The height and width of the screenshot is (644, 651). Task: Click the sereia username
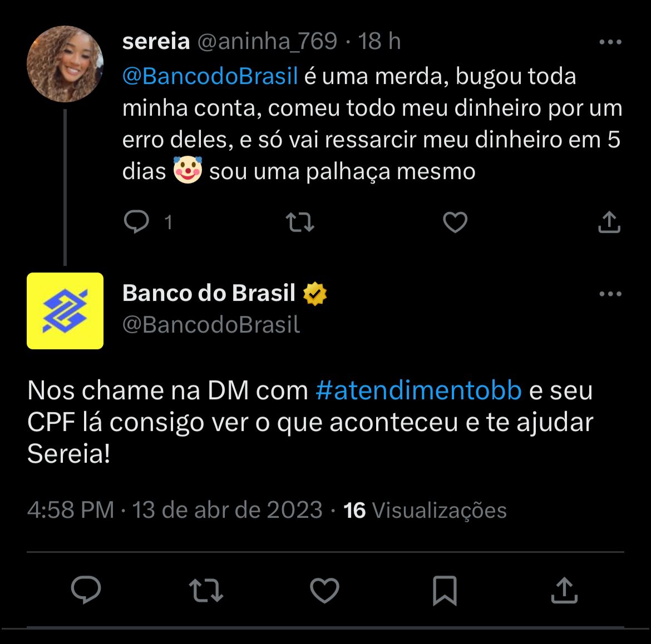[156, 41]
